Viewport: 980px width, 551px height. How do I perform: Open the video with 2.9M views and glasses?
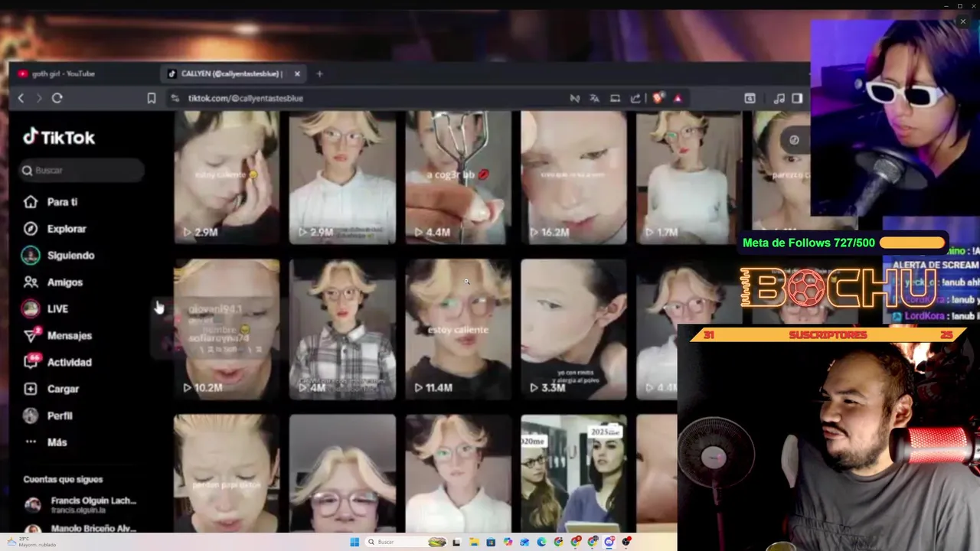pyautogui.click(x=342, y=178)
